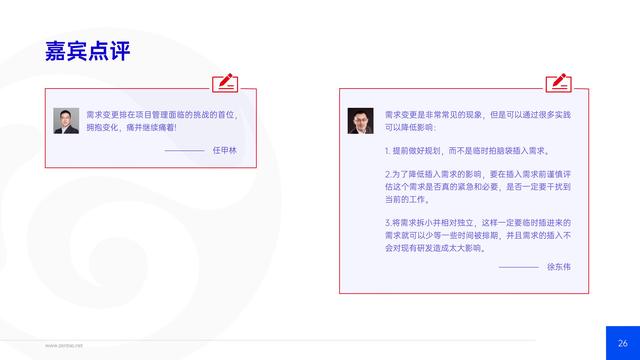Click the line 拥抱变化，痛并继续痛着!
Image resolution: width=640 pixels, height=360 pixels.
pos(131,127)
